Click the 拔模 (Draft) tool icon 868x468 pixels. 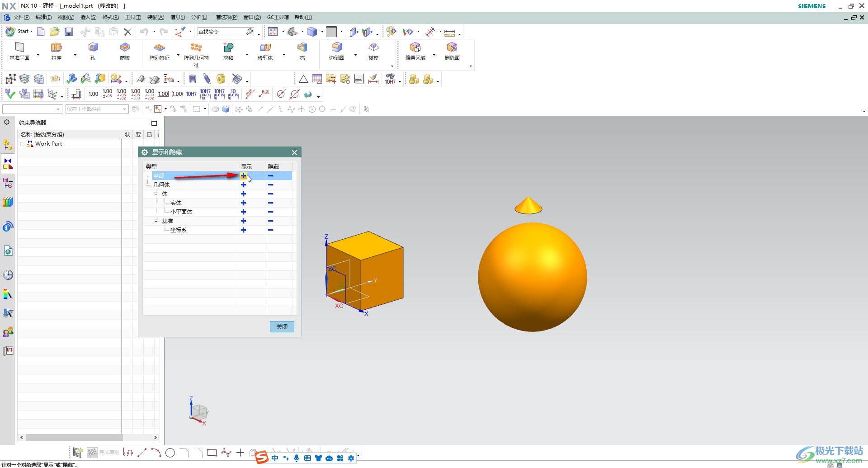pyautogui.click(x=373, y=48)
